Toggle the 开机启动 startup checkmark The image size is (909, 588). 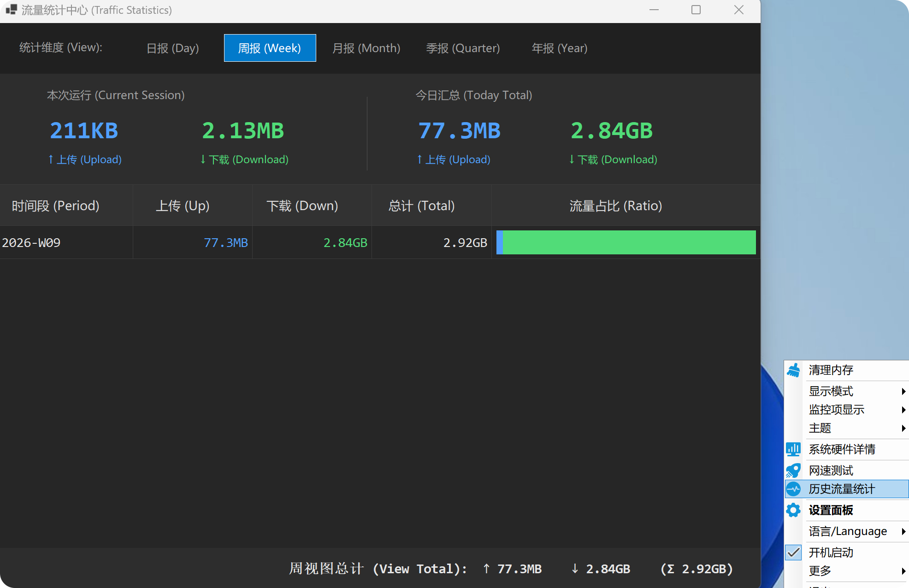793,552
